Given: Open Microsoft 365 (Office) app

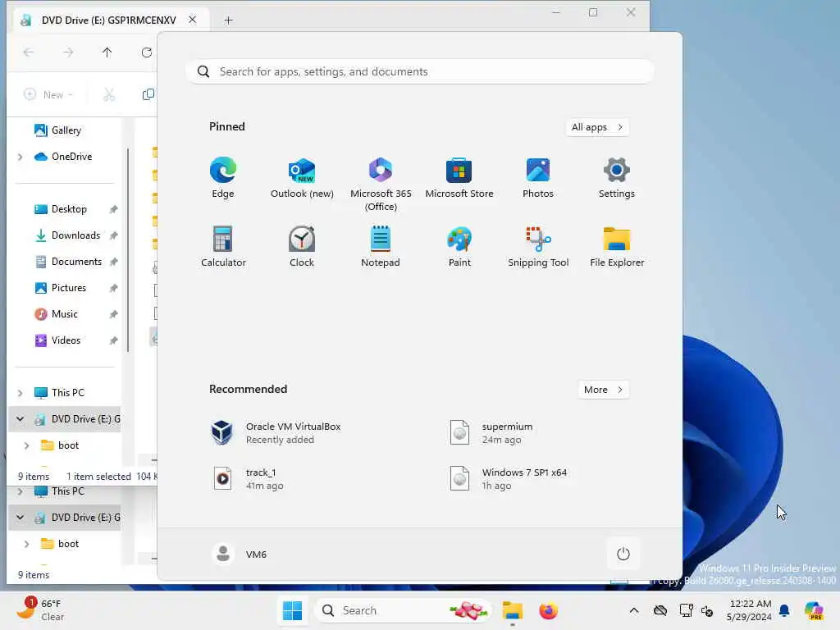Looking at the screenshot, I should pos(381,185).
